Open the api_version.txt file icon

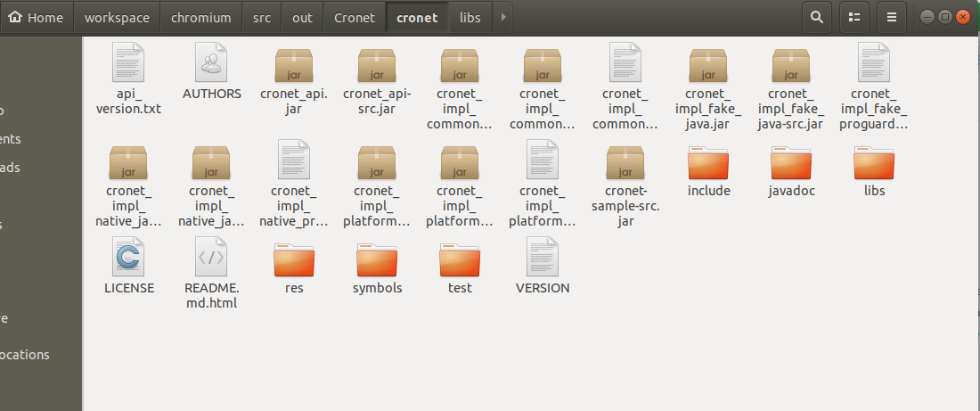click(x=129, y=62)
